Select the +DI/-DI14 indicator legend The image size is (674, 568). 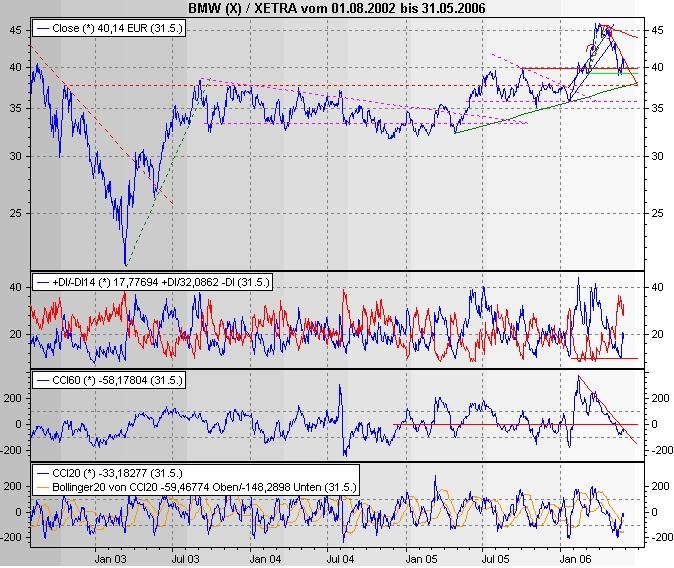click(x=153, y=282)
